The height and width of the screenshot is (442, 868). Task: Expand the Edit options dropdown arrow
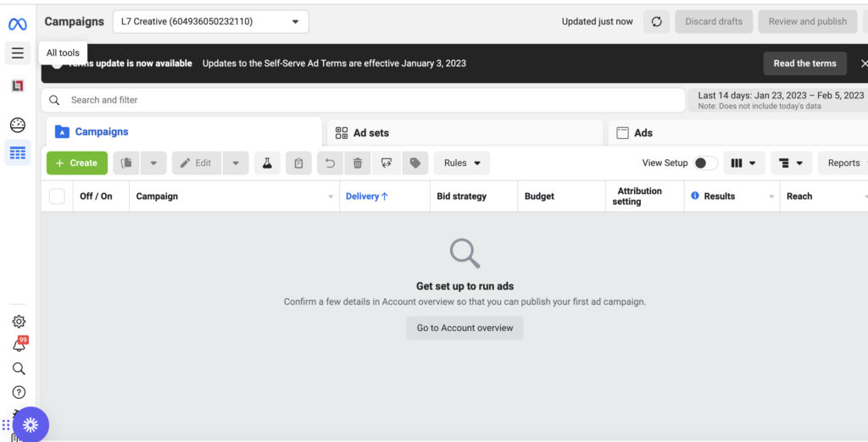tap(236, 163)
